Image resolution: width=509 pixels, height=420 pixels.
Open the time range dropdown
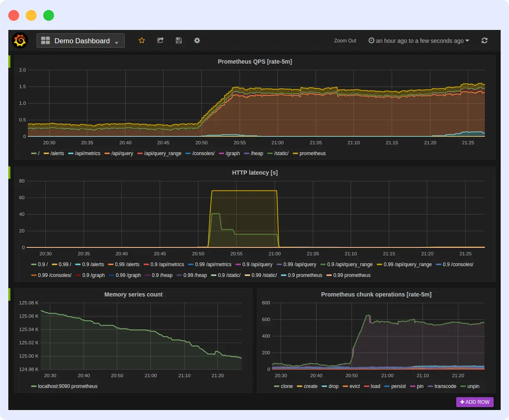click(x=418, y=41)
